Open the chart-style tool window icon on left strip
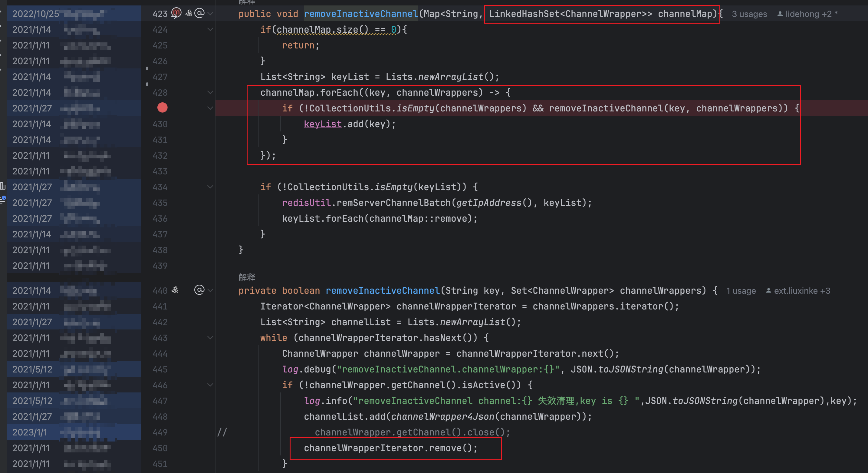The height and width of the screenshot is (473, 868). point(3,186)
